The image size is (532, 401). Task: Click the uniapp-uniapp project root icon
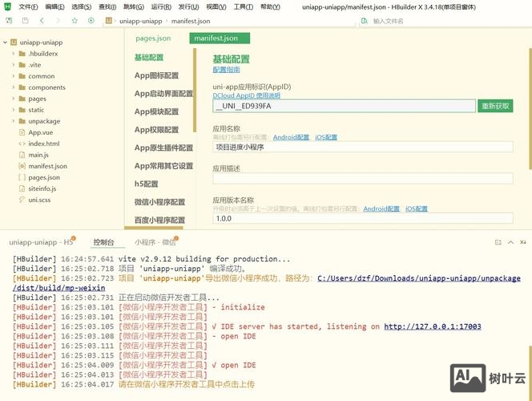[14, 43]
